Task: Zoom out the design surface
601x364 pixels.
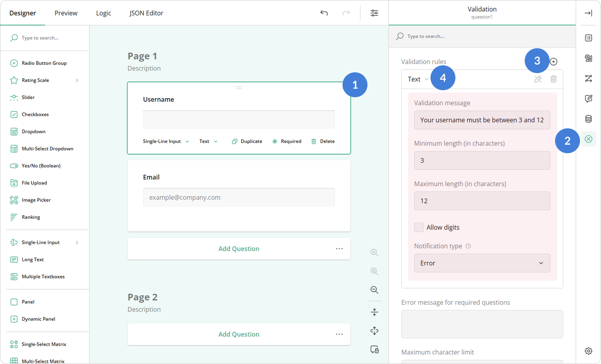Action: [374, 290]
